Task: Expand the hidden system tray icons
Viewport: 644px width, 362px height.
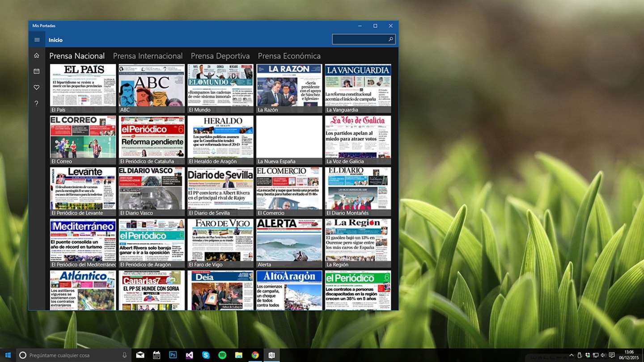Action: 571,355
